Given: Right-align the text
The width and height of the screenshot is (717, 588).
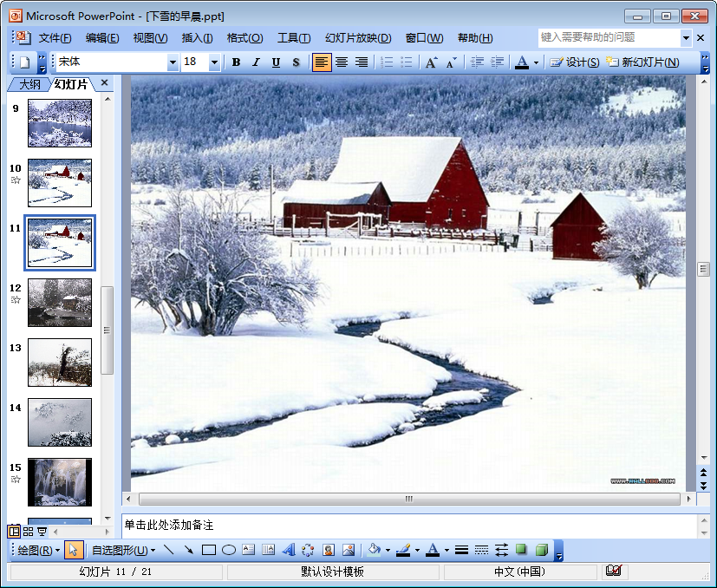Looking at the screenshot, I should pos(362,62).
